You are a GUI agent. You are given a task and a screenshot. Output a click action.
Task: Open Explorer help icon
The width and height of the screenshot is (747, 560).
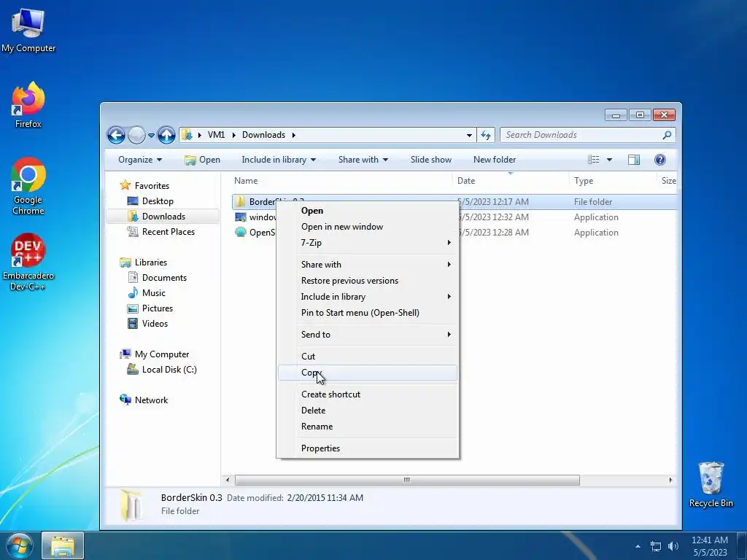click(x=659, y=160)
